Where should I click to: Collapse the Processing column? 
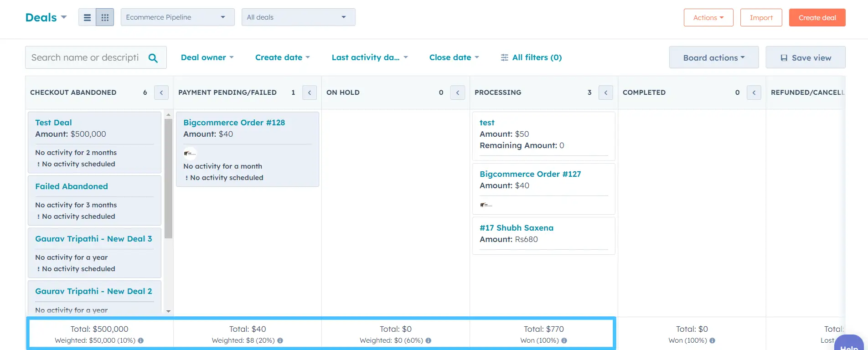click(x=606, y=93)
